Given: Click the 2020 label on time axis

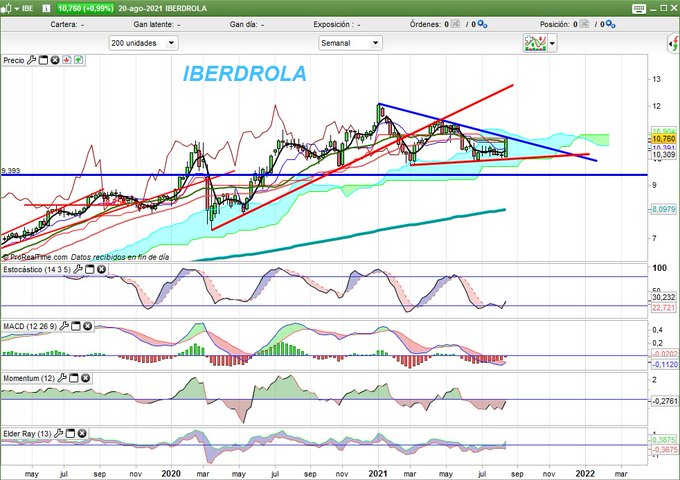Looking at the screenshot, I should coord(171,473).
